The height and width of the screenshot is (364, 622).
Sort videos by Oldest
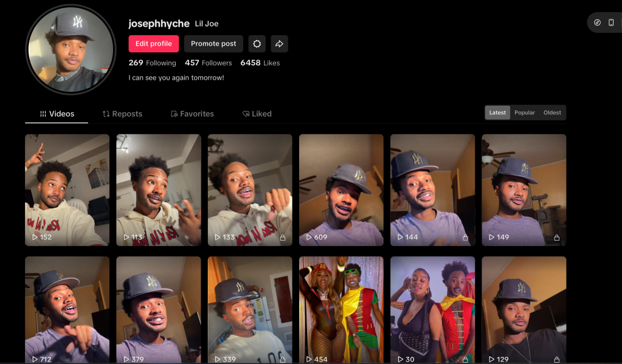552,112
